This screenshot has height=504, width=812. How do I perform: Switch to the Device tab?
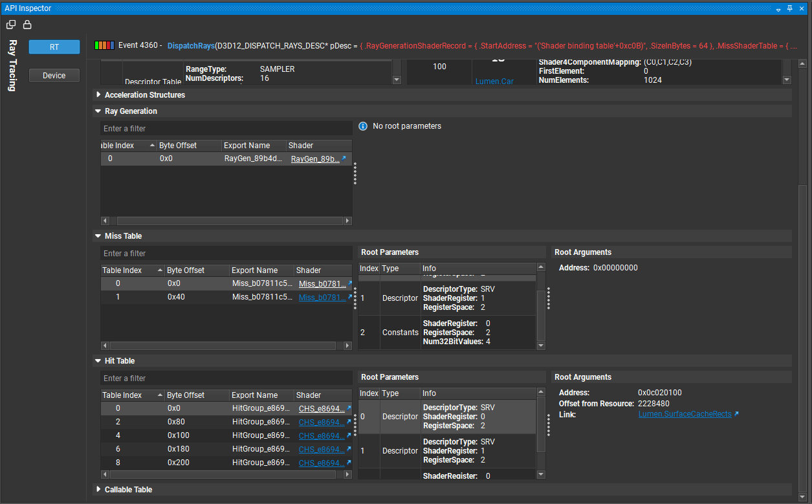[54, 76]
